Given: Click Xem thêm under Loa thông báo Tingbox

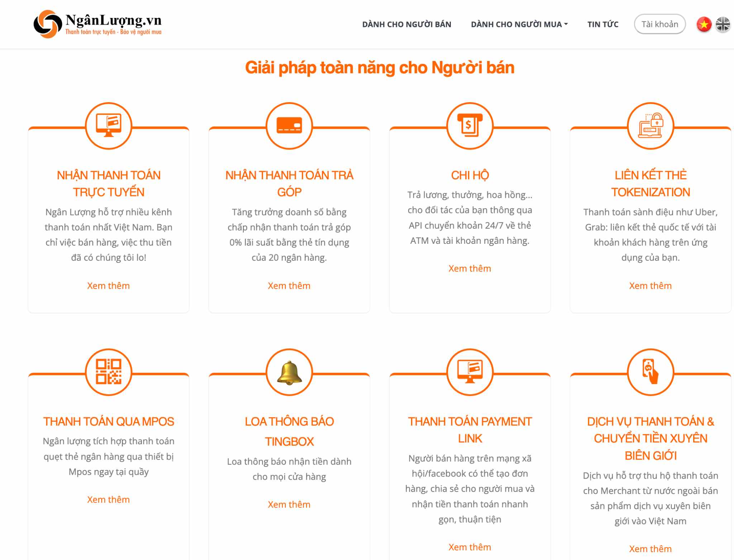Looking at the screenshot, I should [x=289, y=504].
